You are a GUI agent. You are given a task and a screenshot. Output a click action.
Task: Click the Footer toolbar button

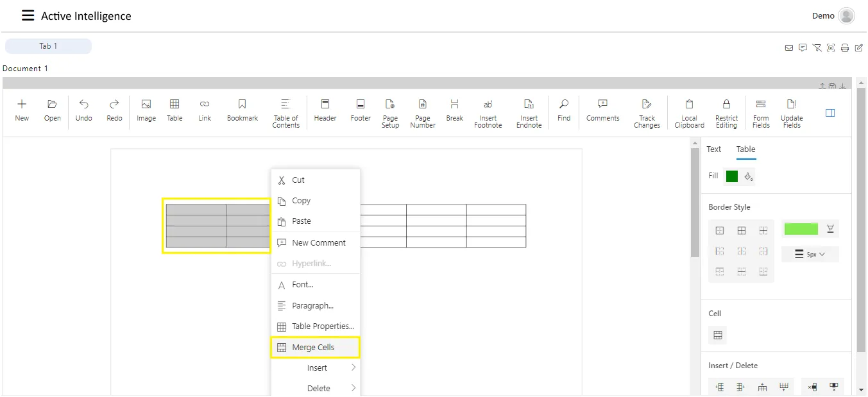(x=361, y=110)
